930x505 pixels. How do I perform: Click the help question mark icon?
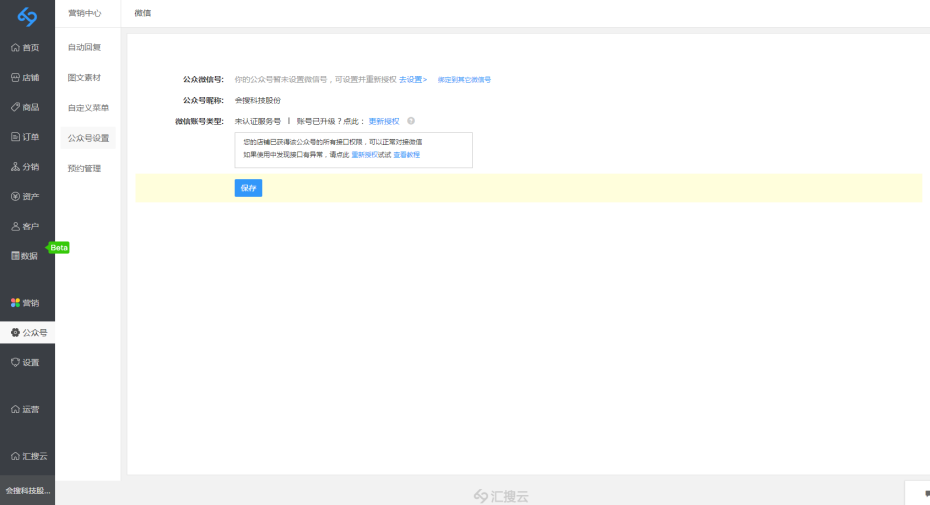click(x=411, y=121)
